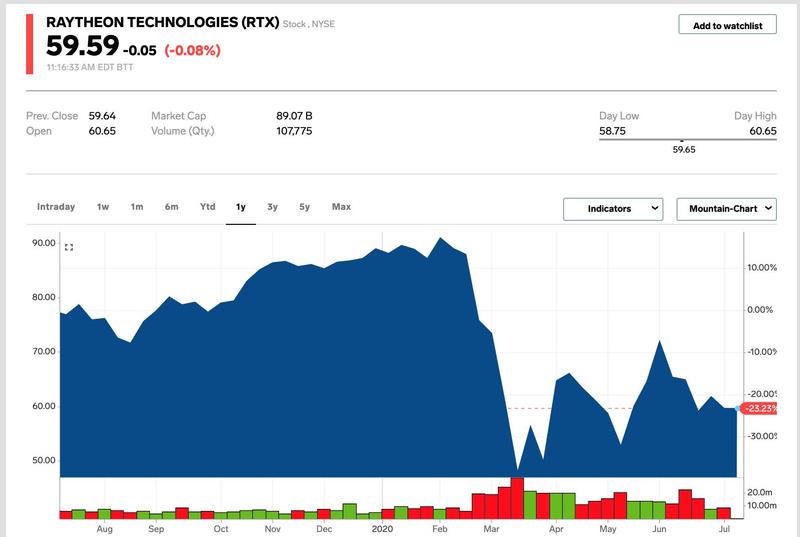Click the Mar date axis label
800x537 pixels.
(491, 529)
